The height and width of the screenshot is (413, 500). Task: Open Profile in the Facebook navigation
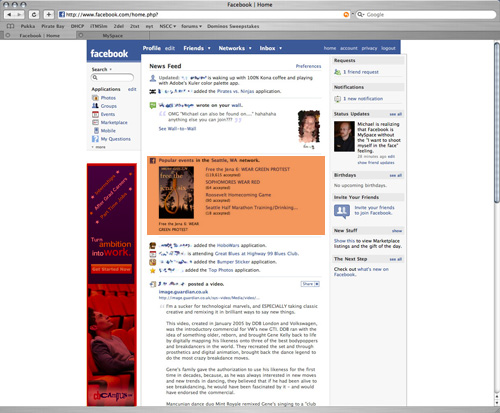pos(152,48)
